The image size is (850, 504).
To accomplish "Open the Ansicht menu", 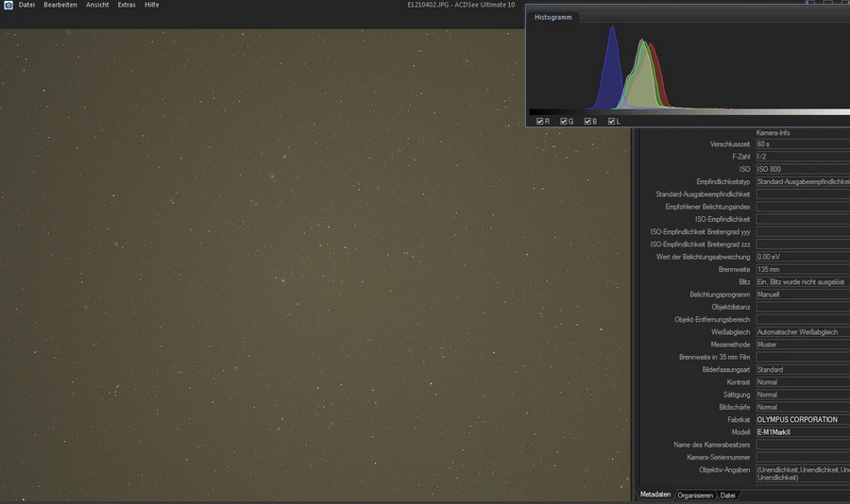I will [97, 6].
